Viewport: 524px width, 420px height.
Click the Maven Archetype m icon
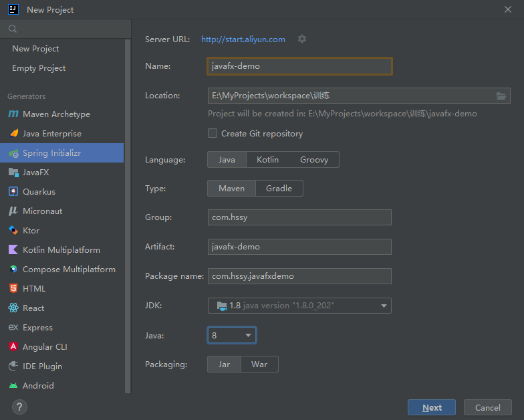pos(13,114)
